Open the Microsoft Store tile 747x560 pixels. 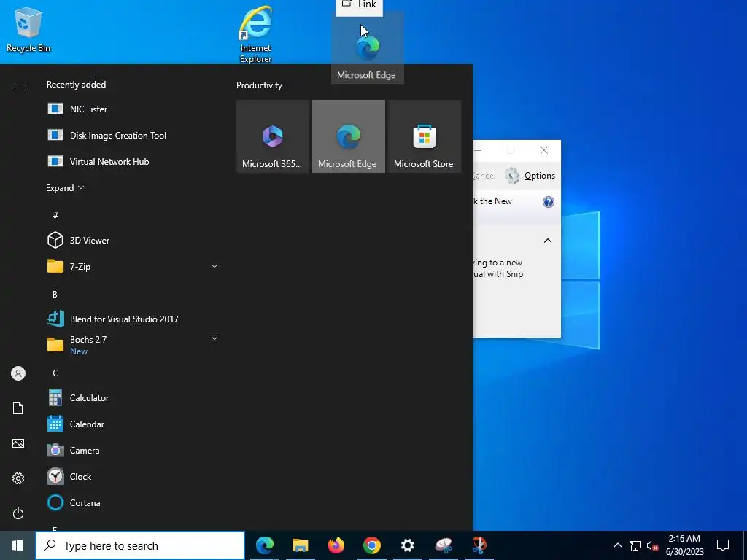coord(425,136)
